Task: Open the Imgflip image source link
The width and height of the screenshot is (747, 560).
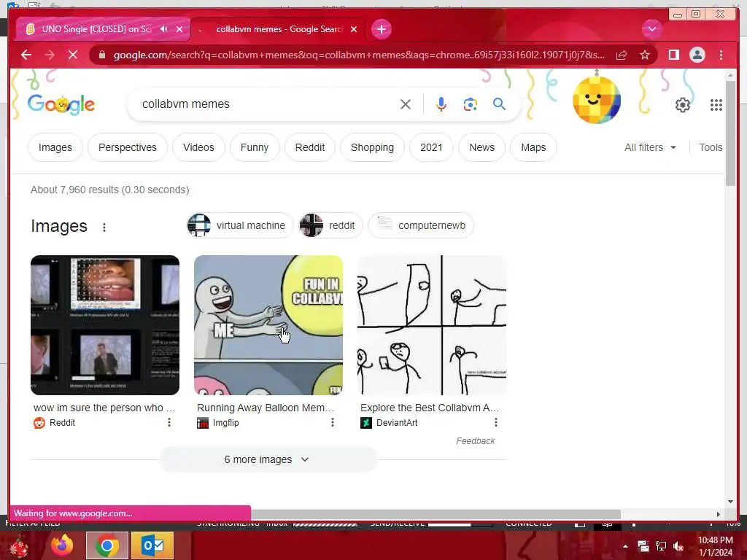Action: tap(217, 423)
